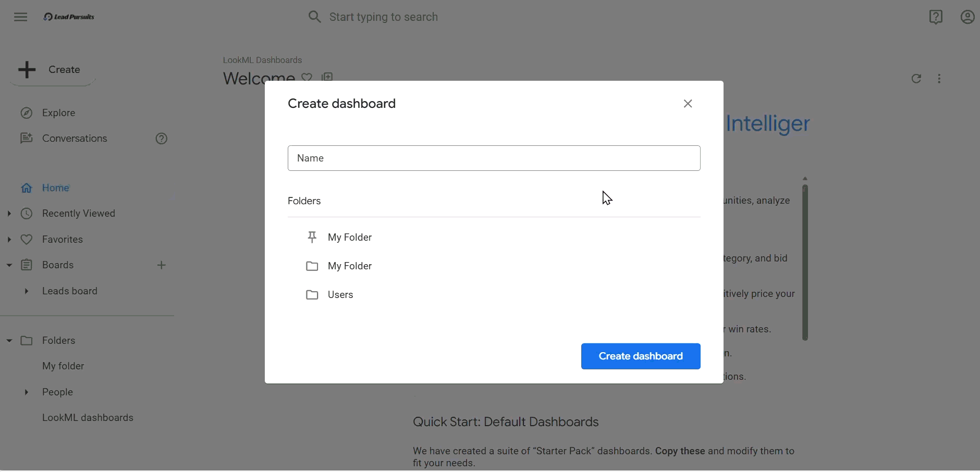This screenshot has height=472, width=980.
Task: Click the Create dashboard button
Action: (641, 356)
